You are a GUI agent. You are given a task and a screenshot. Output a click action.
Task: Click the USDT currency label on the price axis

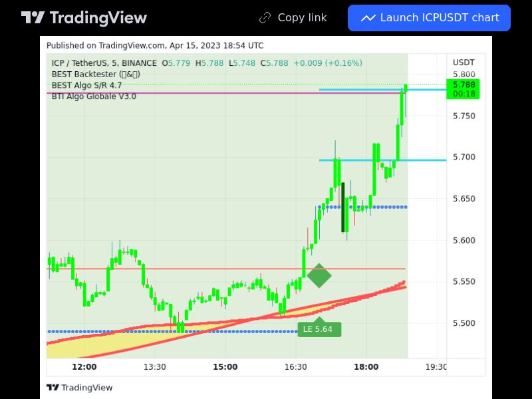(464, 63)
